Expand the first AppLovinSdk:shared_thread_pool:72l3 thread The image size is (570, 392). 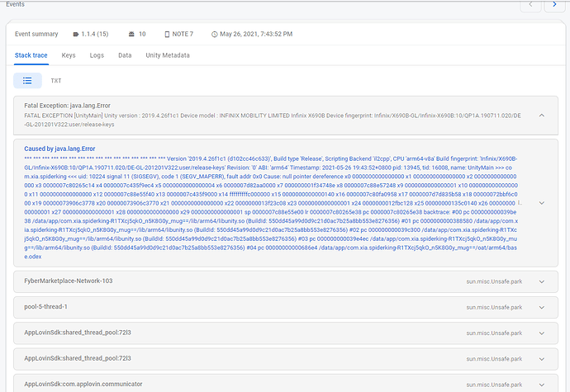coord(542,333)
